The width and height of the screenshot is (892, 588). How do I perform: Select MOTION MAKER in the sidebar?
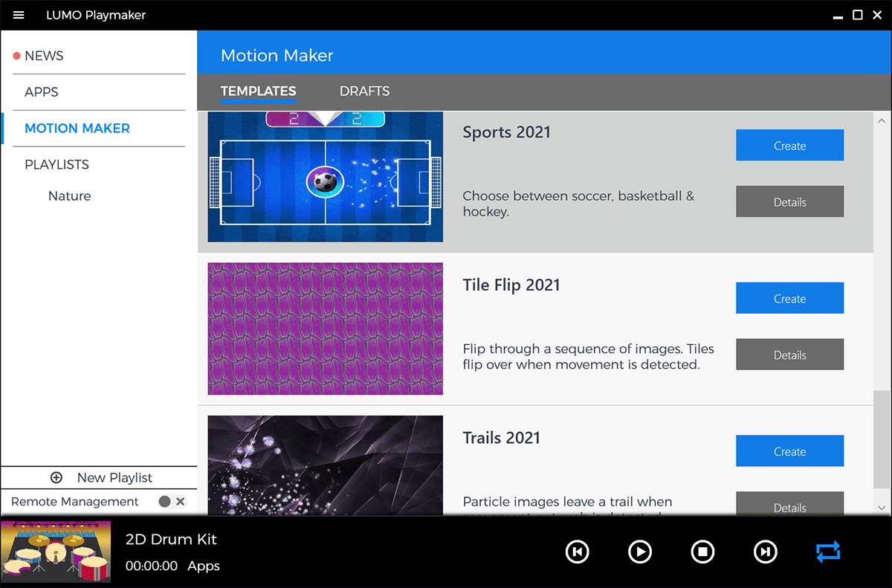[x=77, y=129]
